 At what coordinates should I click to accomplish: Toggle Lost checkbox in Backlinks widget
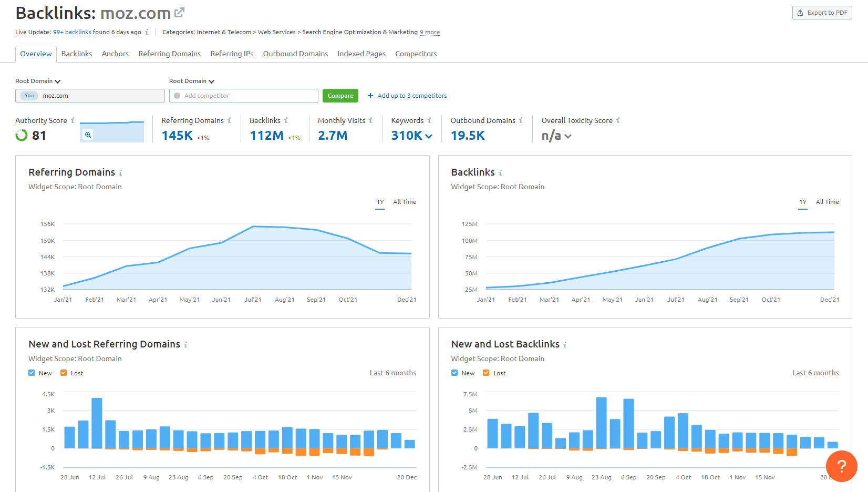pyautogui.click(x=486, y=373)
